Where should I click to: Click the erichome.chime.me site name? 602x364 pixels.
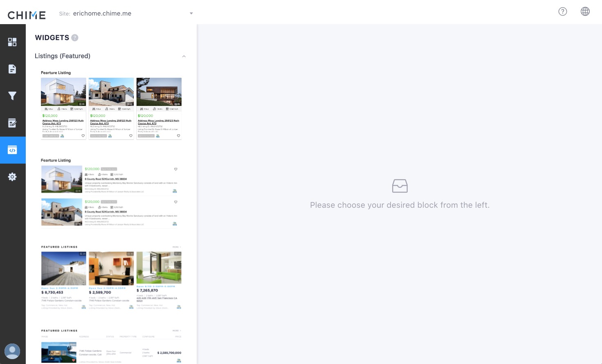(x=102, y=13)
